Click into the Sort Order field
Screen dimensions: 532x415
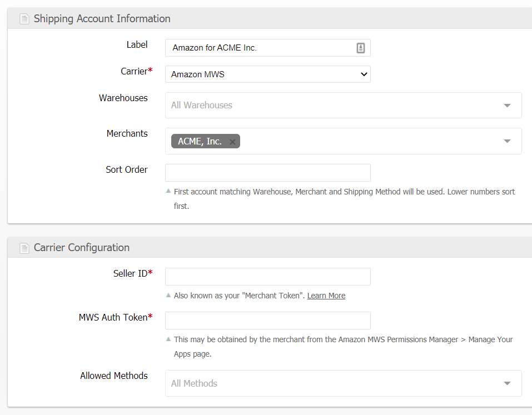pyautogui.click(x=267, y=173)
